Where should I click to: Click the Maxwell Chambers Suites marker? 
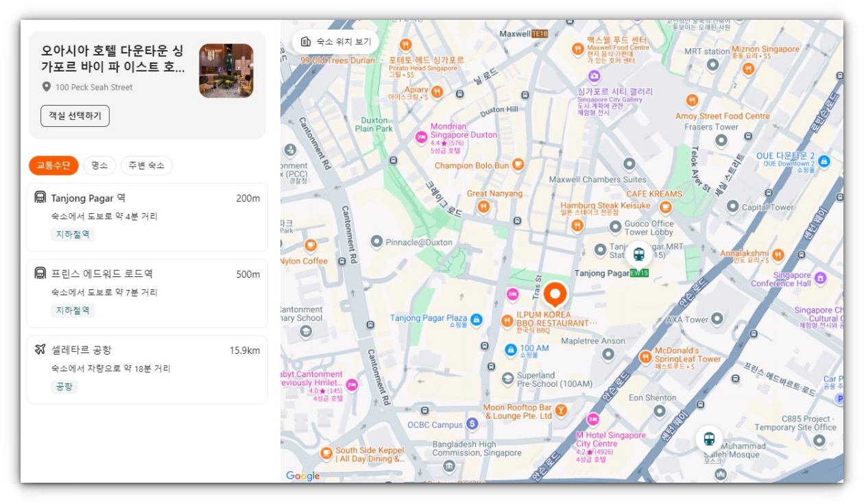629,164
